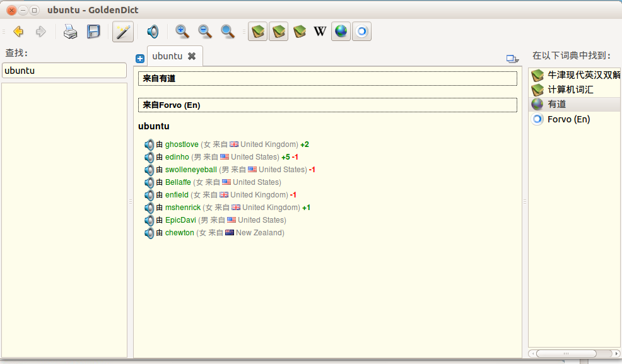
Task: Click New Zealand text for chewton
Action: pos(259,233)
